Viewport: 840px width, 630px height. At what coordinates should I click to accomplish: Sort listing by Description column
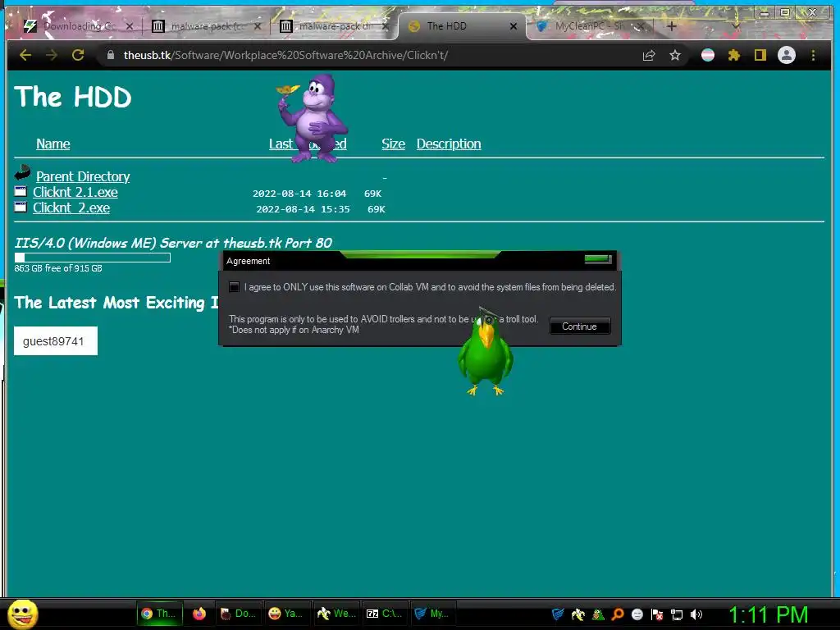(x=449, y=144)
